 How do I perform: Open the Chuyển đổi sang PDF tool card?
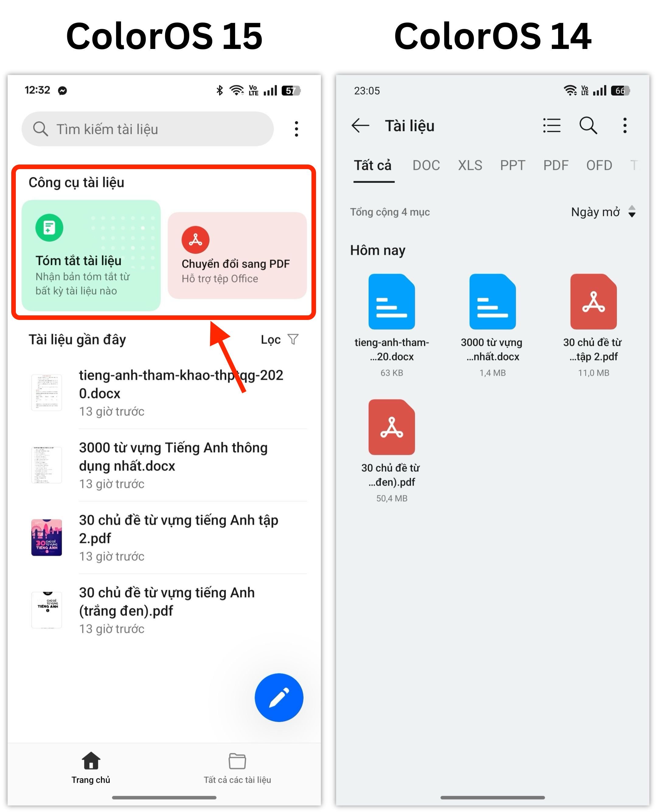(x=237, y=255)
